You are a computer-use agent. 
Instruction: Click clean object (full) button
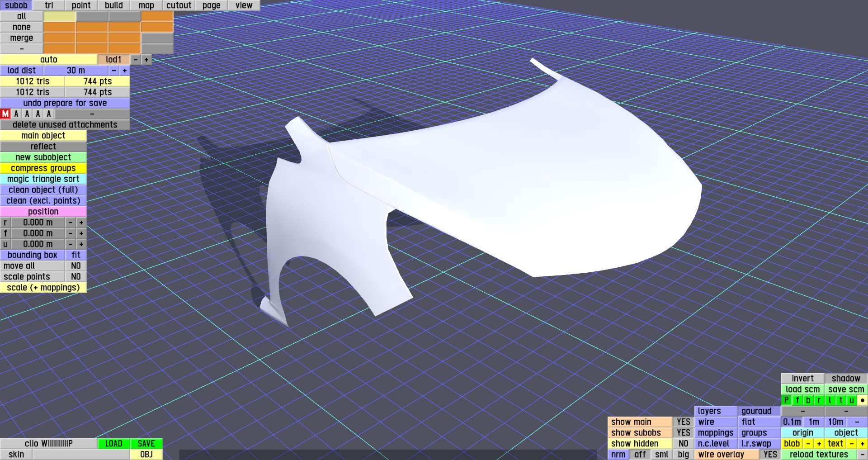(x=43, y=190)
